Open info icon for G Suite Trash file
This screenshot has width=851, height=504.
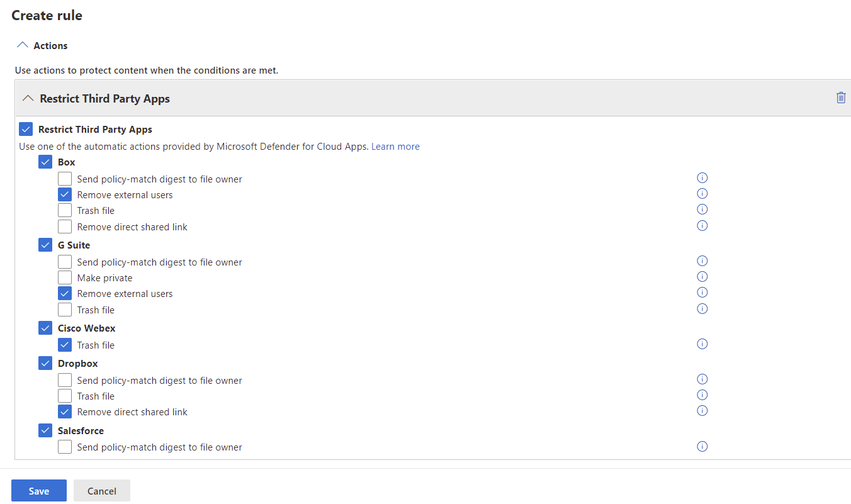[702, 309]
